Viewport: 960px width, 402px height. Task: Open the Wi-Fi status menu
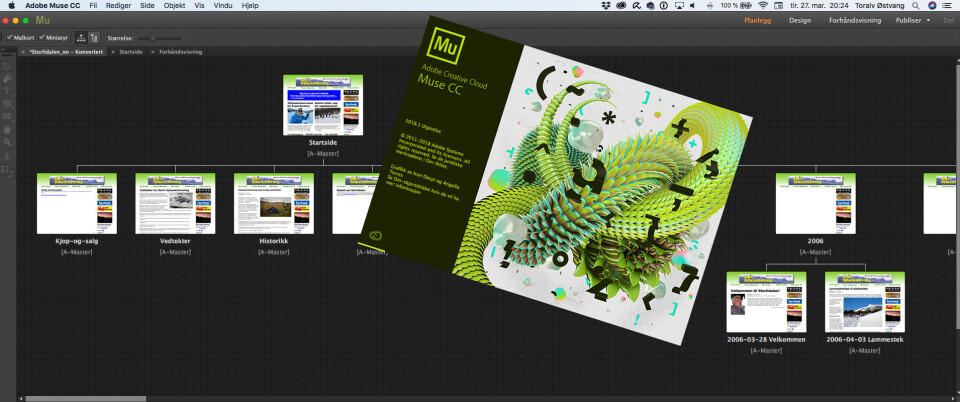tap(763, 6)
